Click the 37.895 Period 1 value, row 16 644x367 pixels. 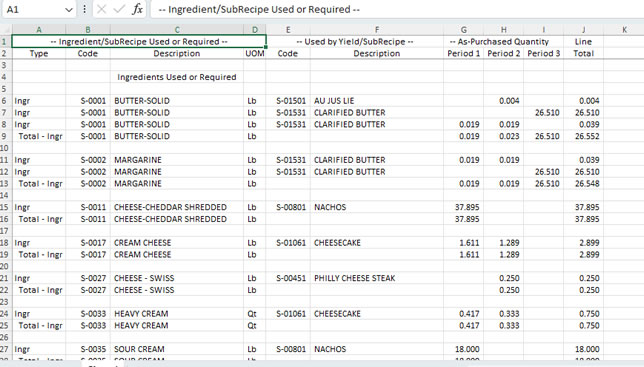(463, 219)
